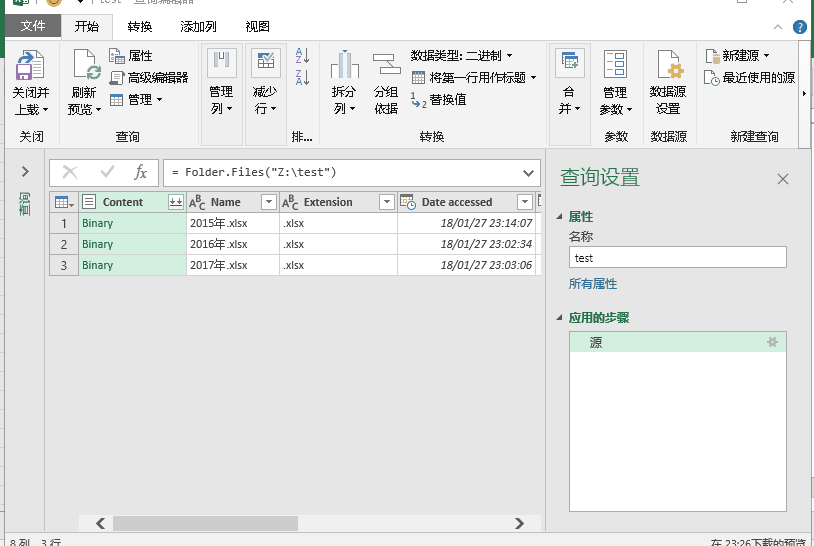The height and width of the screenshot is (546, 814).
Task: Open the Date accessed column filter dropdown
Action: 525,202
